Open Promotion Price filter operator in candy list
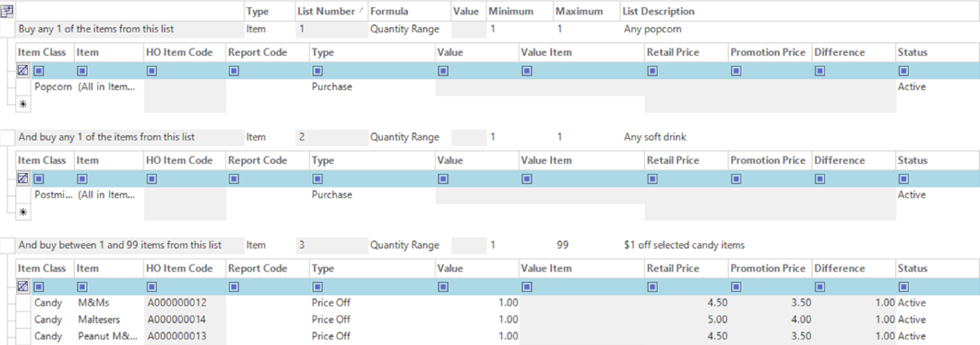Image resolution: width=980 pixels, height=345 pixels. (736, 286)
